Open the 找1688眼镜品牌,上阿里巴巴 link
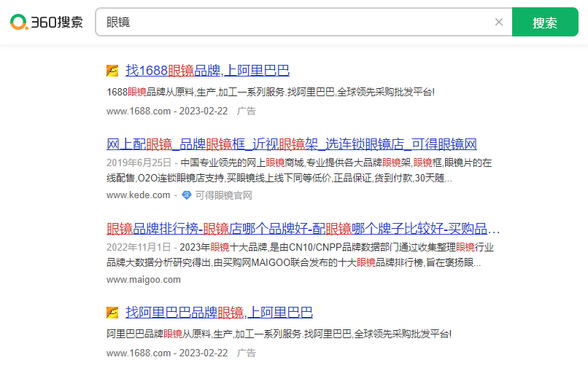588x368 pixels. point(207,71)
